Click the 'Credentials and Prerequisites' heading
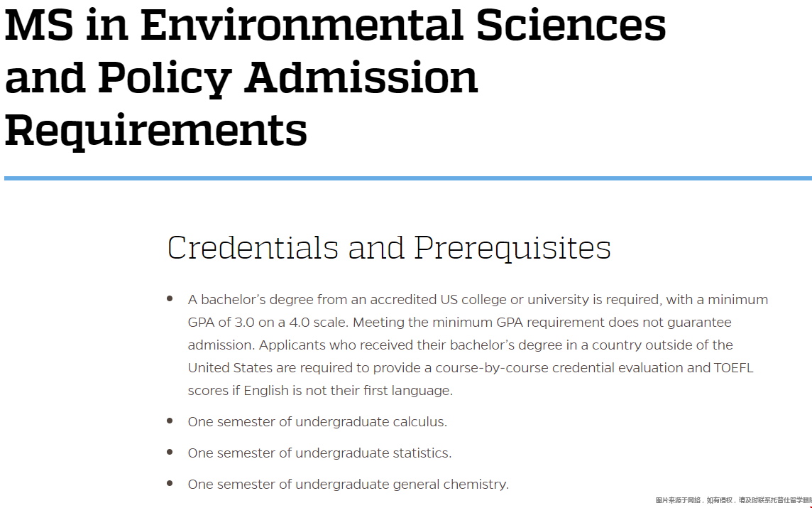The image size is (812, 508). point(389,248)
